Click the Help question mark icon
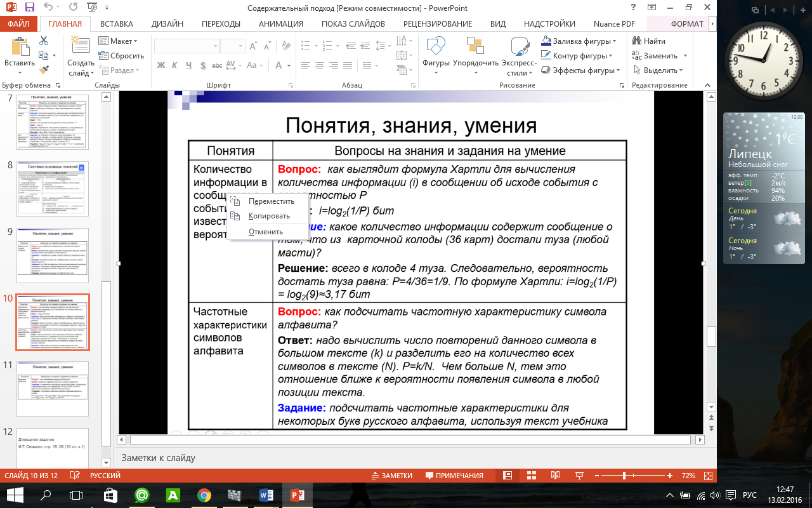 click(634, 8)
